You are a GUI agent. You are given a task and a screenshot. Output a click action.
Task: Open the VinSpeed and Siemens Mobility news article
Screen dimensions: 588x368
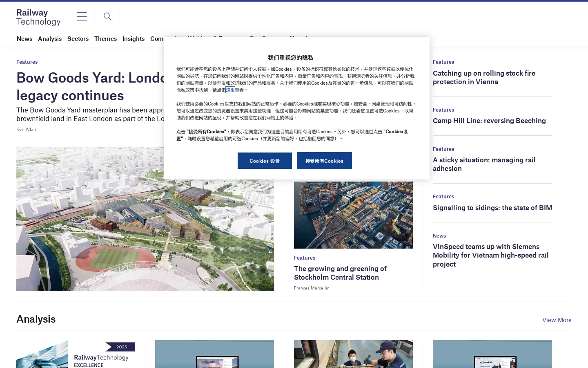click(490, 256)
